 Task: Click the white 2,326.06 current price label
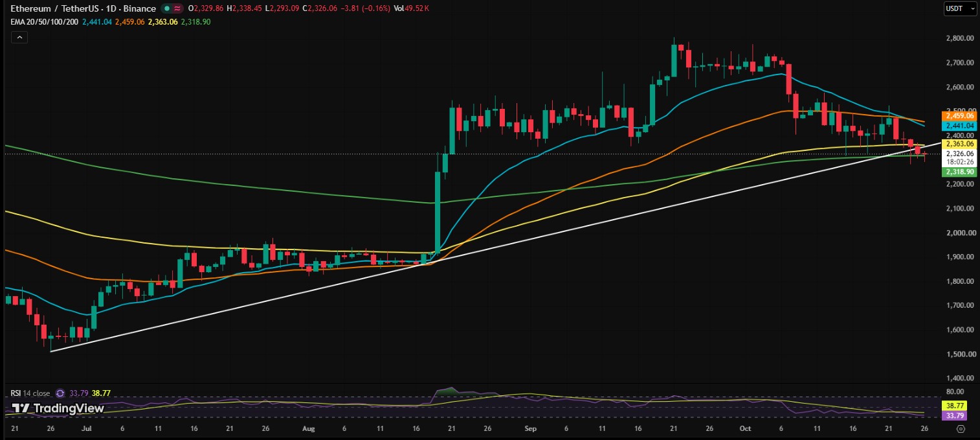[960, 154]
